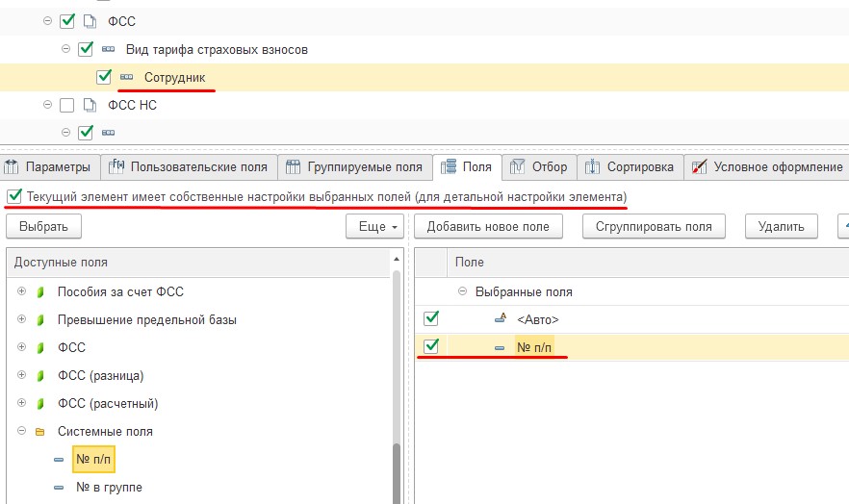Collapse the grouping node under ФСС НС
Image resolution: width=849 pixels, height=504 pixels.
click(x=66, y=132)
